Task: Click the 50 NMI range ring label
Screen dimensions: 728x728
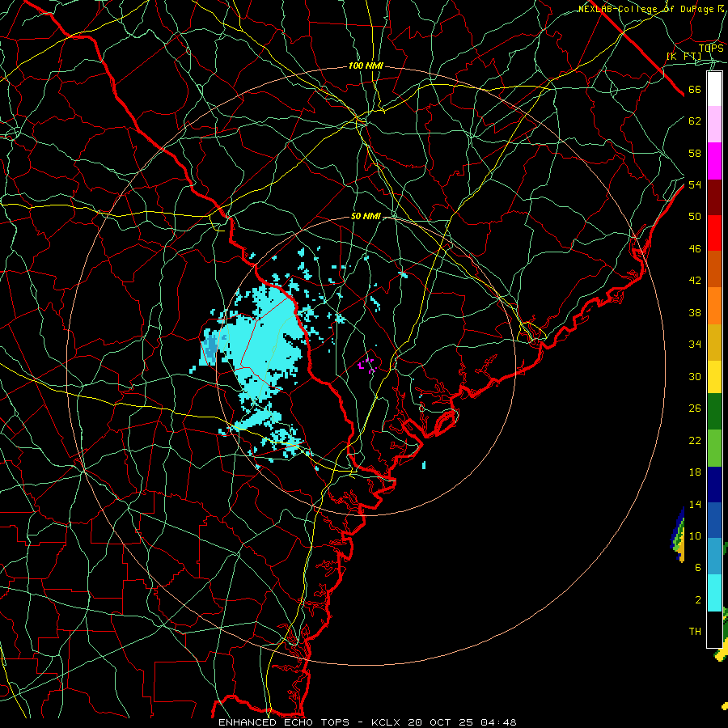Action: click(366, 216)
